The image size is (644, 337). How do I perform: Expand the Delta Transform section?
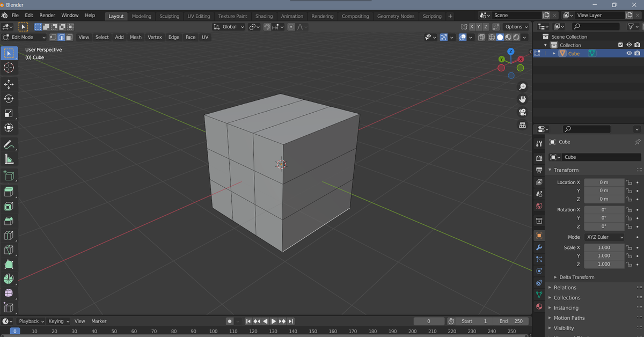coord(576,277)
